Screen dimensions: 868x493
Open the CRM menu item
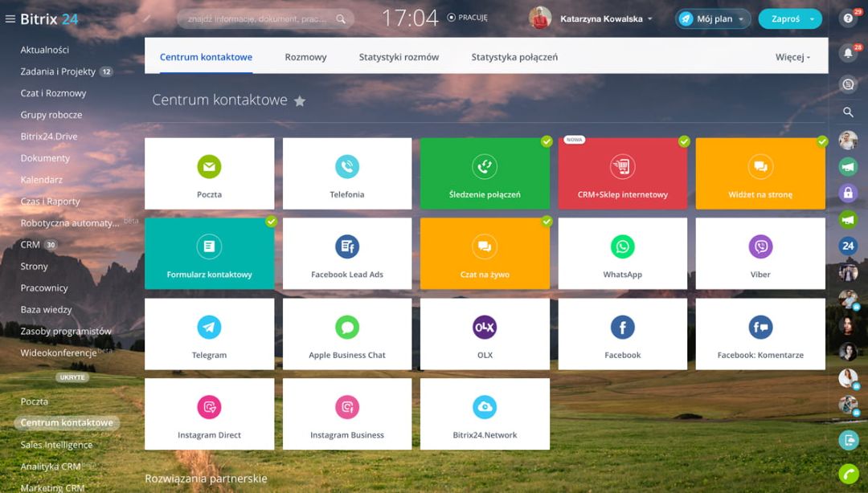pyautogui.click(x=31, y=245)
